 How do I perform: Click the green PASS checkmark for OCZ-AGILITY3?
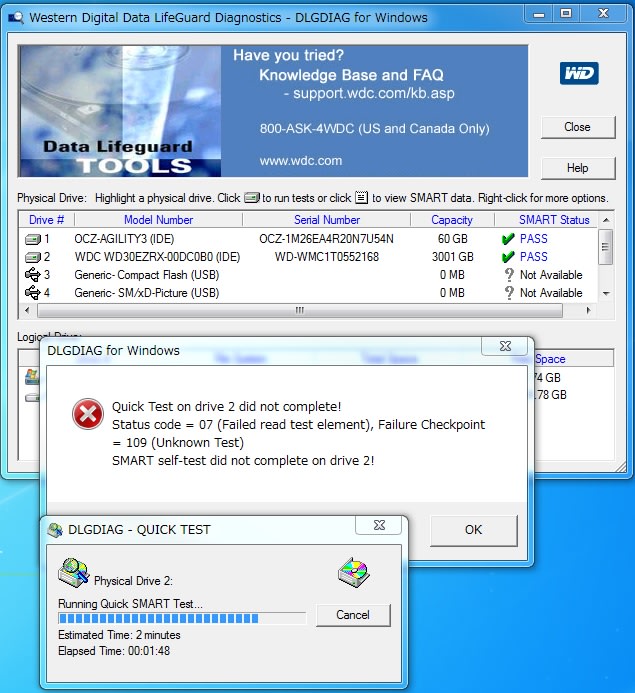point(508,239)
